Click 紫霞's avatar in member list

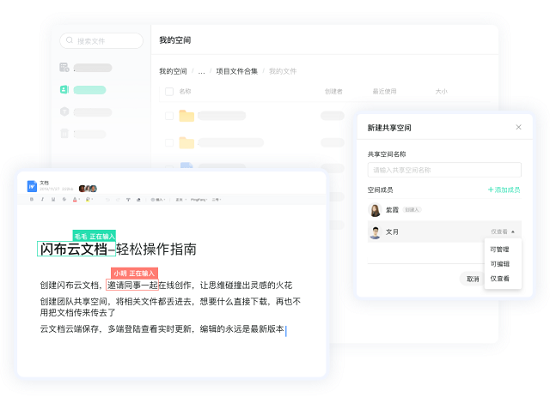pyautogui.click(x=375, y=210)
